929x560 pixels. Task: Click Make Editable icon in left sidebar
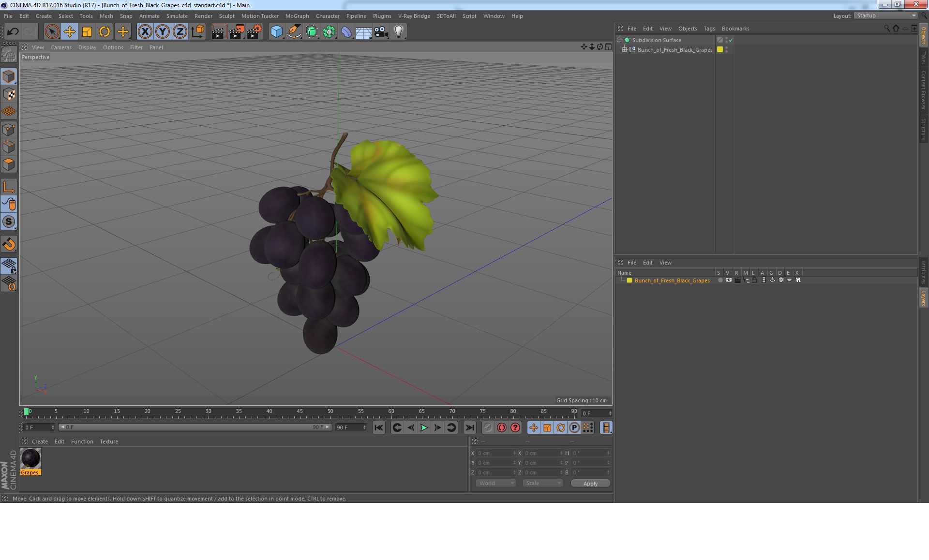point(9,54)
